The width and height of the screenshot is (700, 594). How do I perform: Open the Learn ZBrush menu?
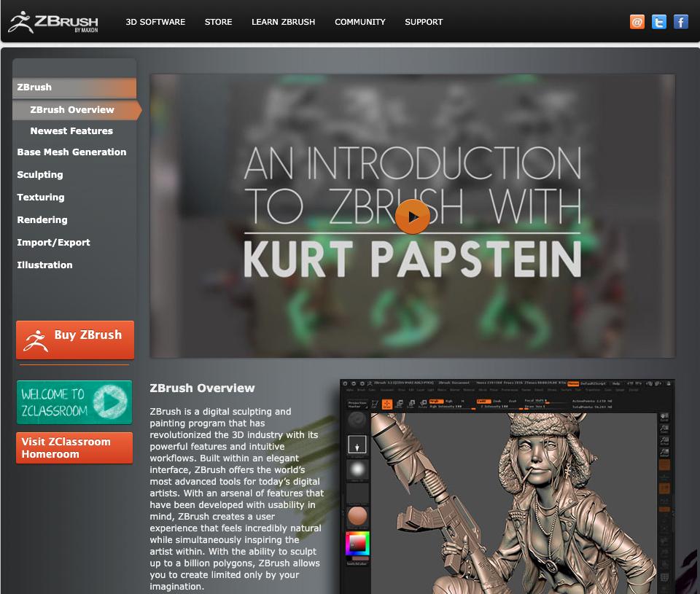tap(283, 22)
